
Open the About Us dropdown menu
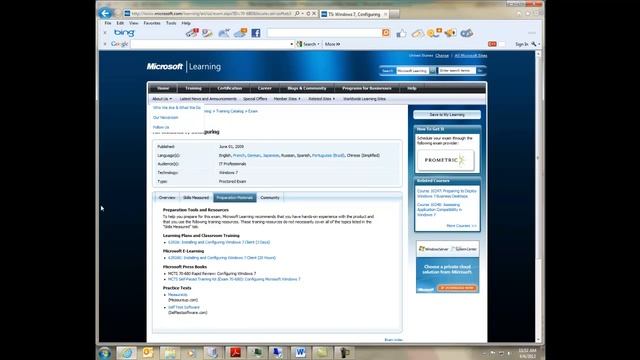coord(162,99)
